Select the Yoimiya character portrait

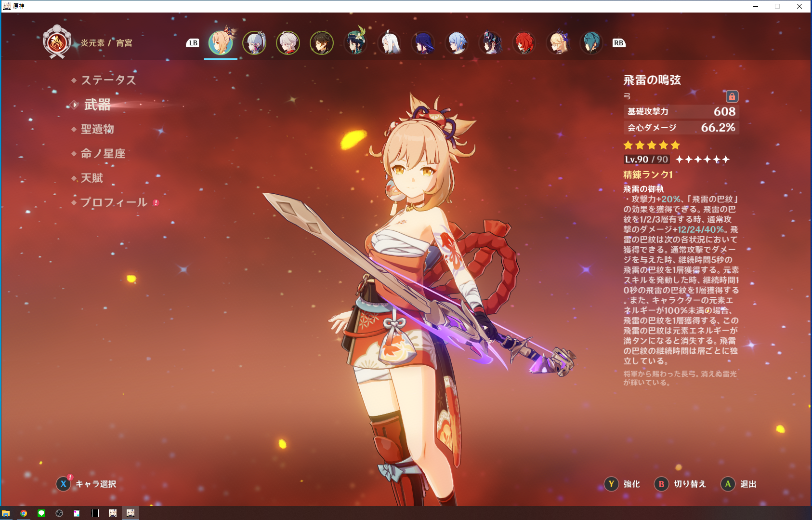(x=221, y=42)
